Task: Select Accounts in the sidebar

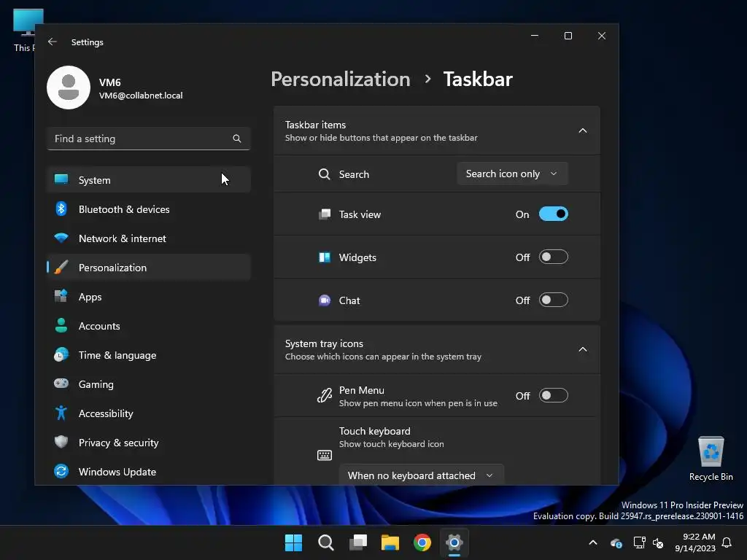Action: click(149, 326)
